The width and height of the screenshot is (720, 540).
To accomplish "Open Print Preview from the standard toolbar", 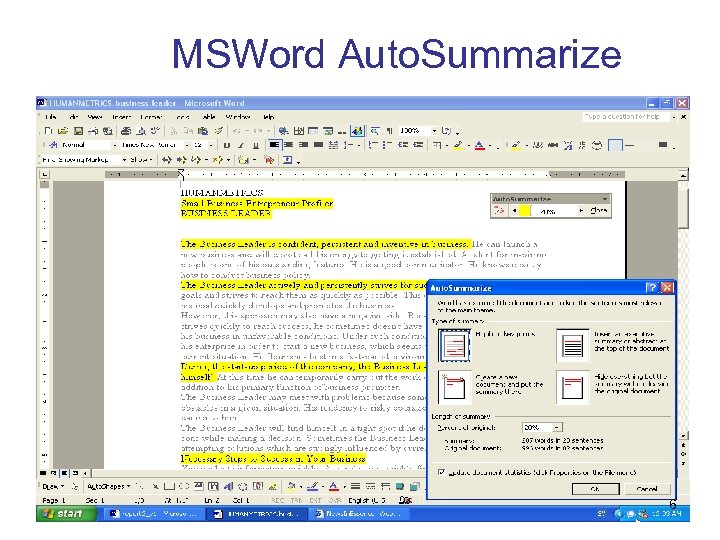I will [141, 131].
